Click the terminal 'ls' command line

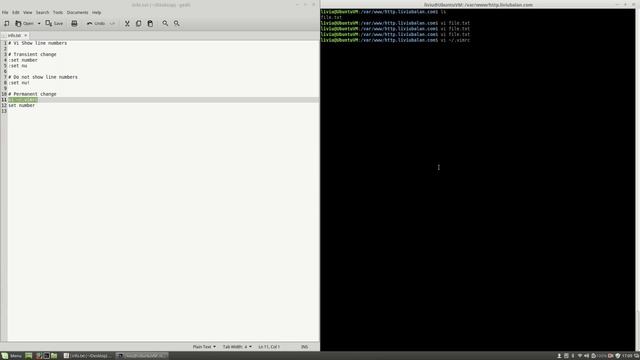pyautogui.click(x=383, y=12)
